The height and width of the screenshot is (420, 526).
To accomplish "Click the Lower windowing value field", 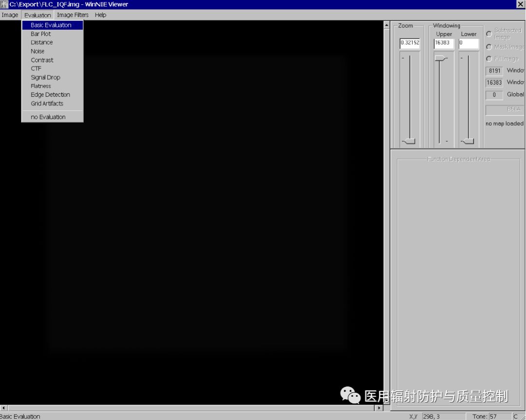I will pyautogui.click(x=469, y=43).
